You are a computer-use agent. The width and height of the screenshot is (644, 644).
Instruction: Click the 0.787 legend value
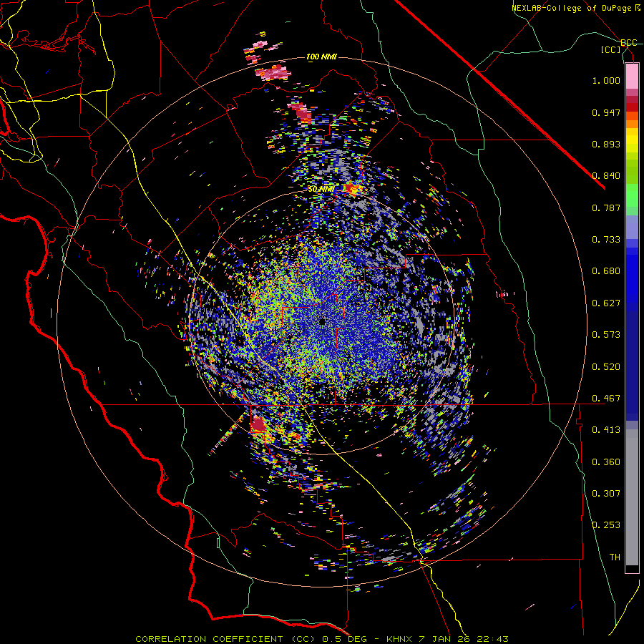tap(606, 208)
